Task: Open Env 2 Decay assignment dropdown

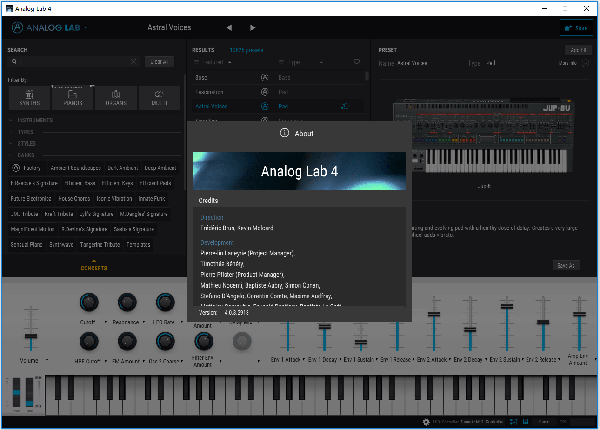Action: 486,360
